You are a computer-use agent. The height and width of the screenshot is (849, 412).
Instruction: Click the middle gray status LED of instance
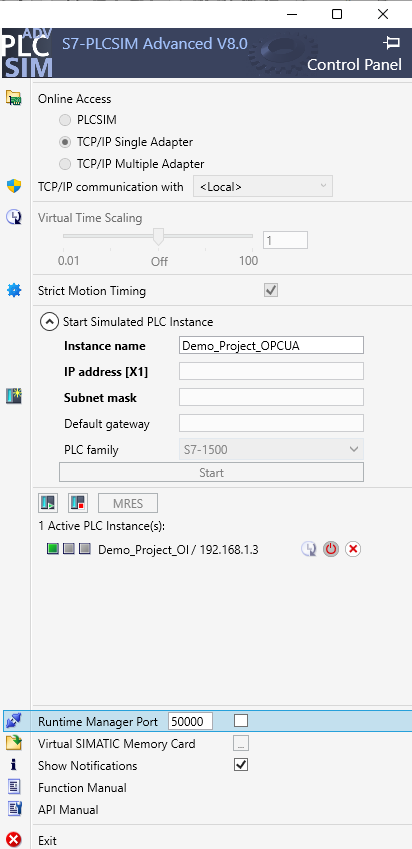pyautogui.click(x=69, y=549)
